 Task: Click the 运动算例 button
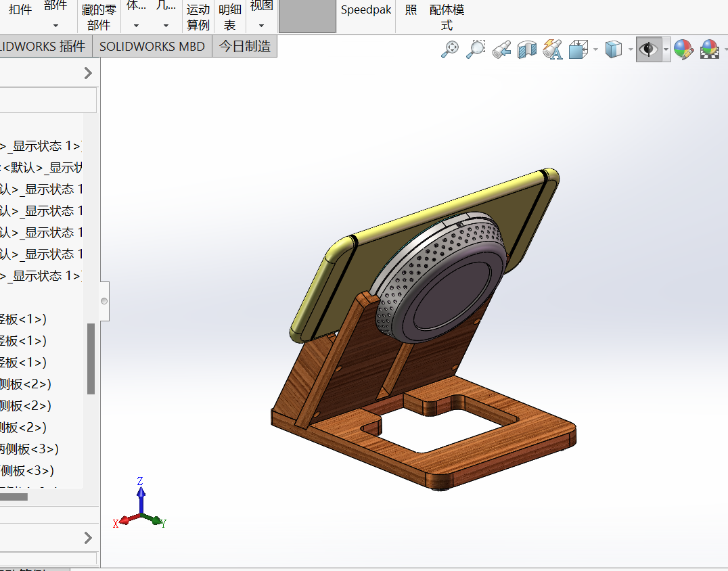click(198, 17)
